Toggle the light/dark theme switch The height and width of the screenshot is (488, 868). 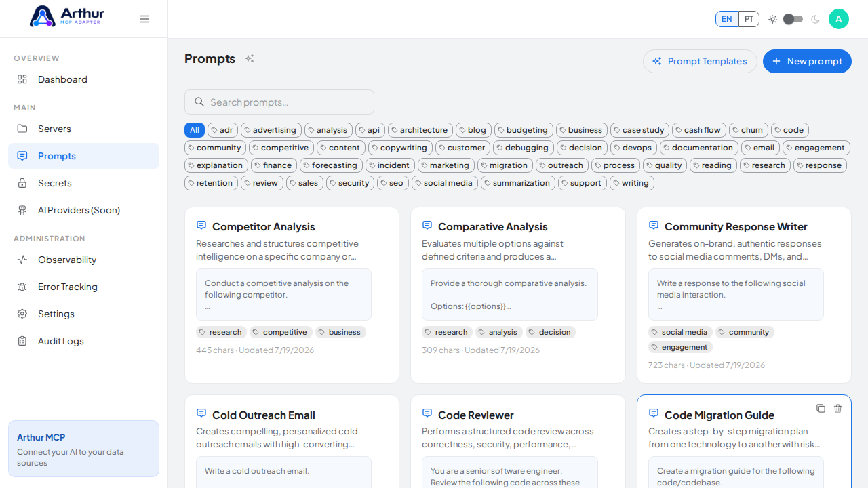tap(793, 19)
